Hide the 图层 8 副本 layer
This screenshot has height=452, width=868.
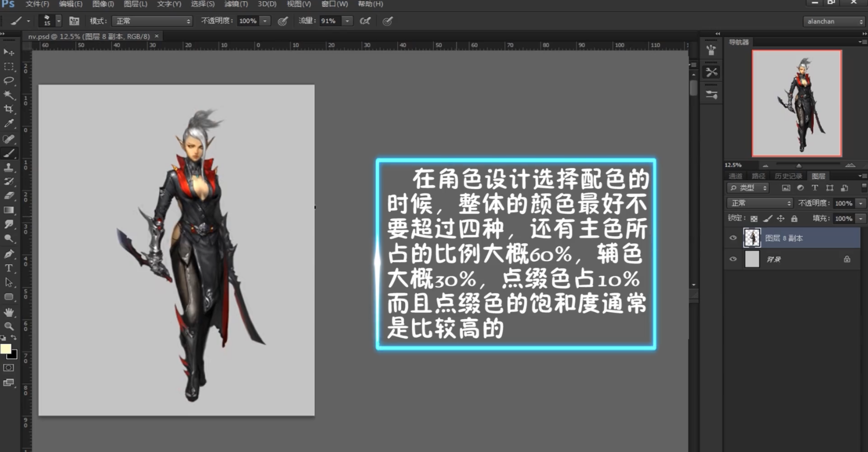(x=733, y=238)
